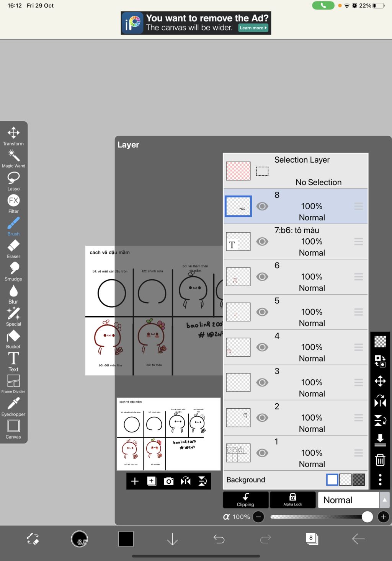Viewport: 392px width, 561px height.
Task: Tap the canvas preview thumbnail
Action: coord(168,434)
